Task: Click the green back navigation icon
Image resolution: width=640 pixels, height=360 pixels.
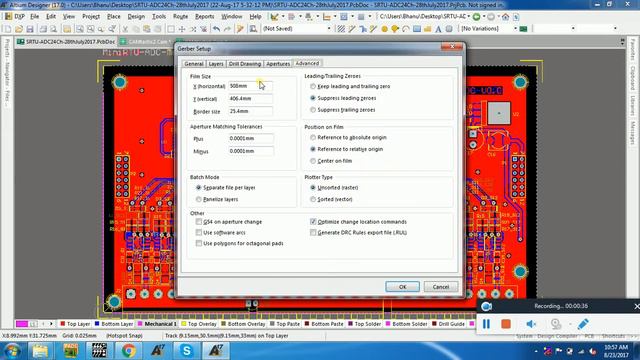Action: pyautogui.click(x=476, y=17)
